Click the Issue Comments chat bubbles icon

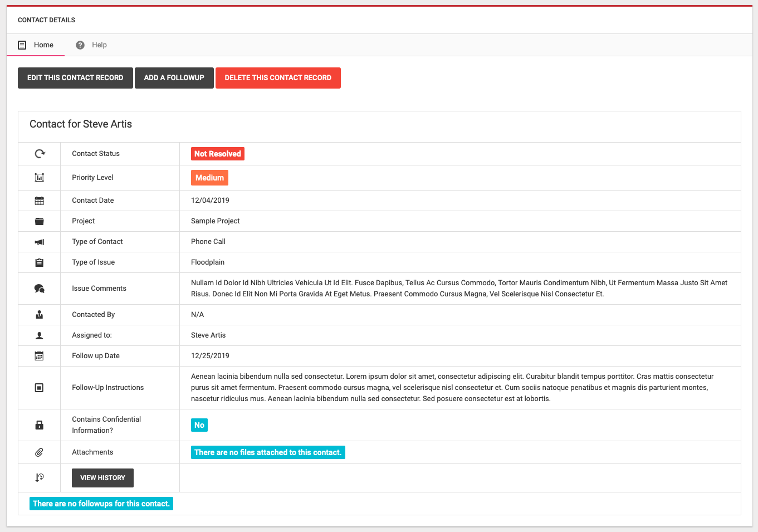coord(40,289)
